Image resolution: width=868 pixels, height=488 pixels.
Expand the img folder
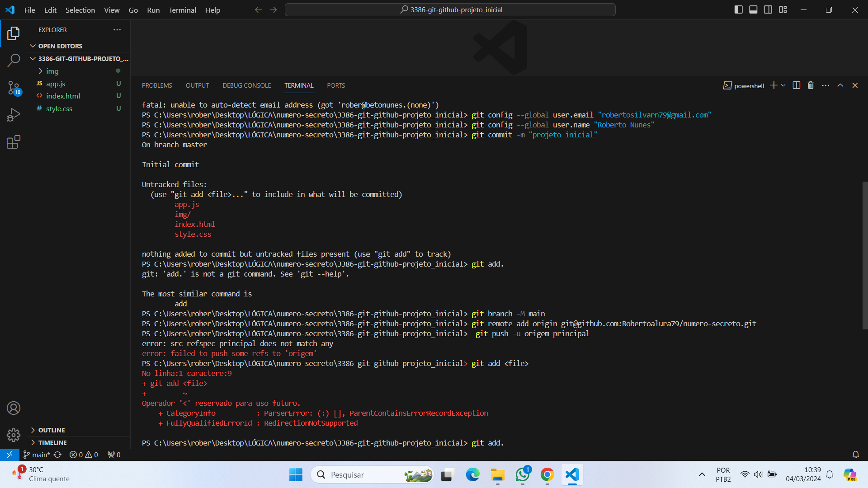(x=79, y=71)
